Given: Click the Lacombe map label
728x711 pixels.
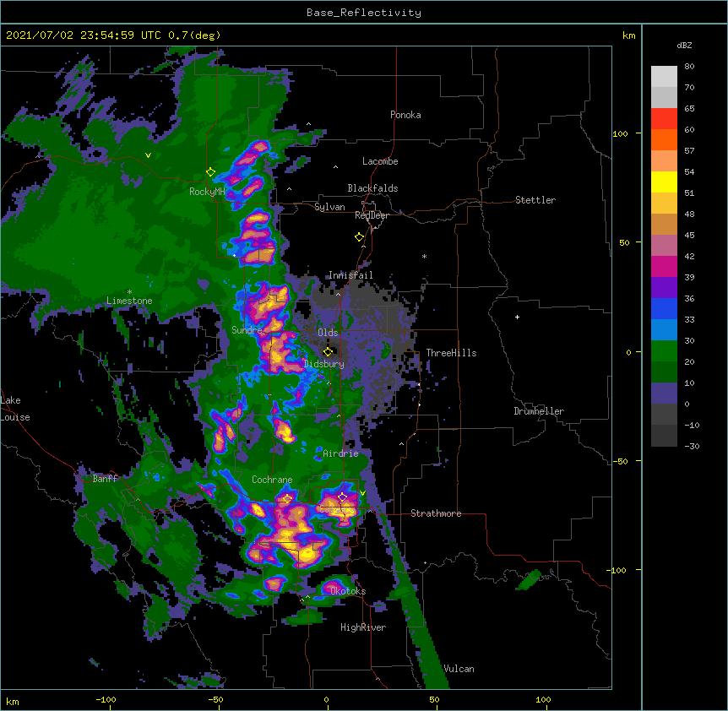Looking at the screenshot, I should [x=380, y=161].
